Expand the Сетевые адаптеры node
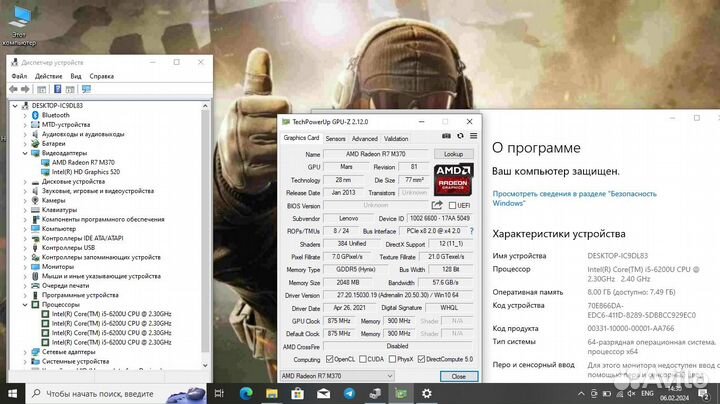The width and height of the screenshot is (720, 404). 25,352
